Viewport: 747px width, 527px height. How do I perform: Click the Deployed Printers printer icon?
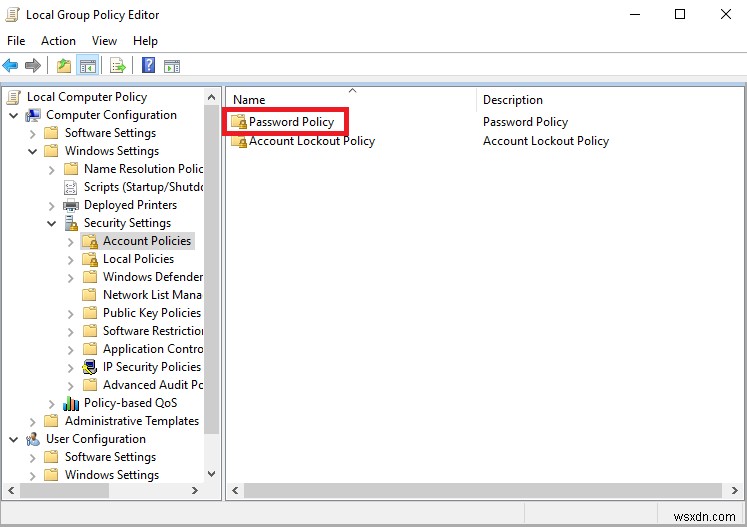tap(71, 205)
